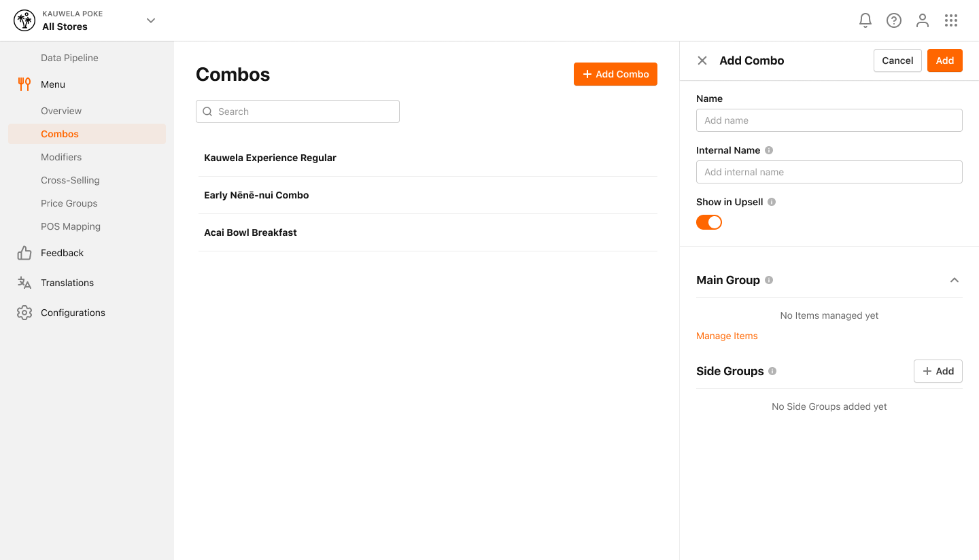This screenshot has width=979, height=560.
Task: Click the Manage Items link
Action: click(x=727, y=336)
